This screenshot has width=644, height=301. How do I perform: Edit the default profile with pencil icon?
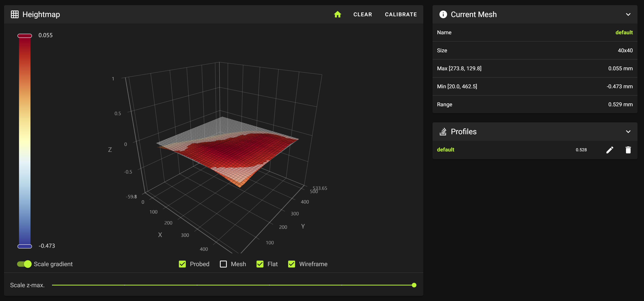point(610,150)
